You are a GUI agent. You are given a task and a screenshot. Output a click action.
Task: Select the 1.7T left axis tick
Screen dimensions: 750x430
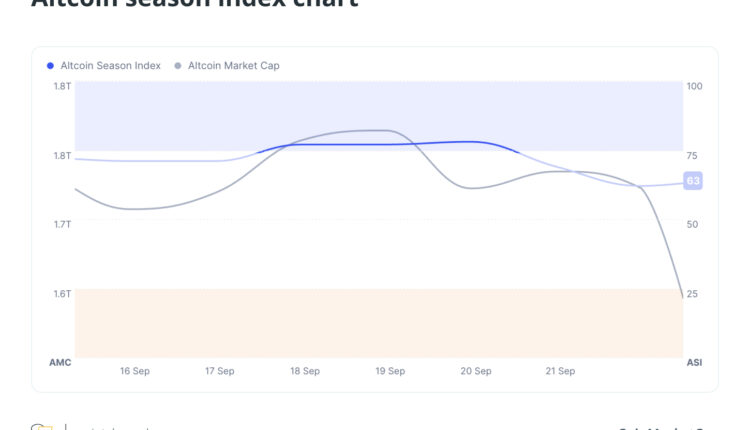click(62, 224)
